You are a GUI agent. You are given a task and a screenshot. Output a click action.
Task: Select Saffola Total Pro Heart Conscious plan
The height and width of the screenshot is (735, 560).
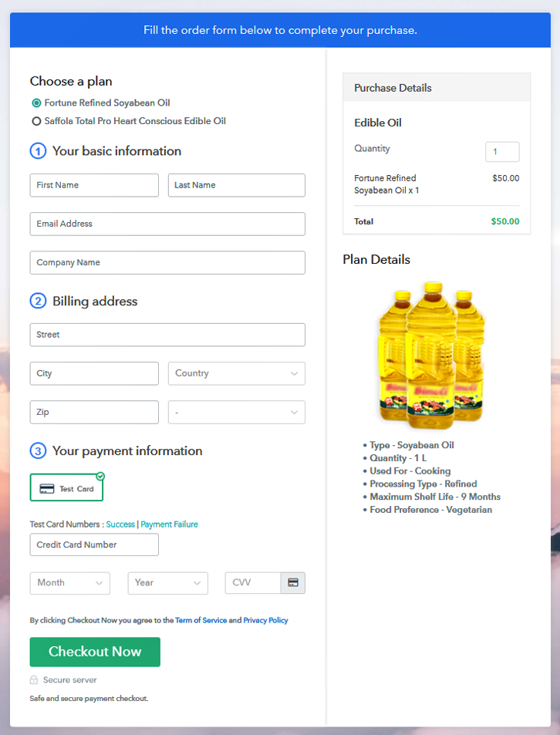(36, 121)
